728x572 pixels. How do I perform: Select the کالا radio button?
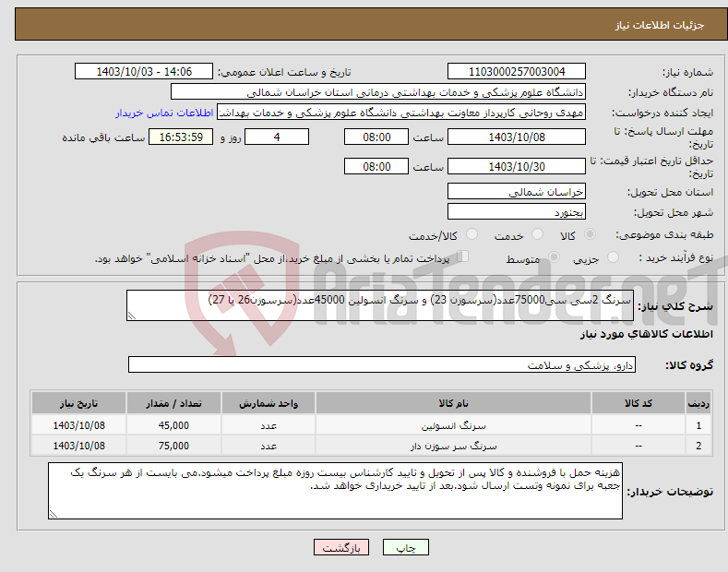591,234
